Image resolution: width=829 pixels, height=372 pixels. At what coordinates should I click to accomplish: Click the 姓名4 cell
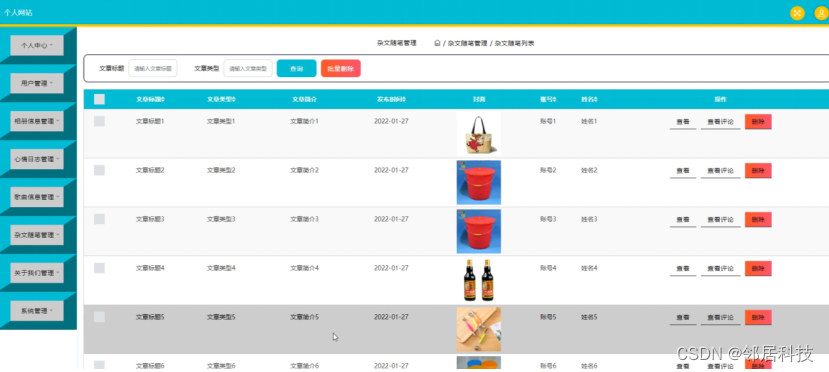pyautogui.click(x=589, y=268)
